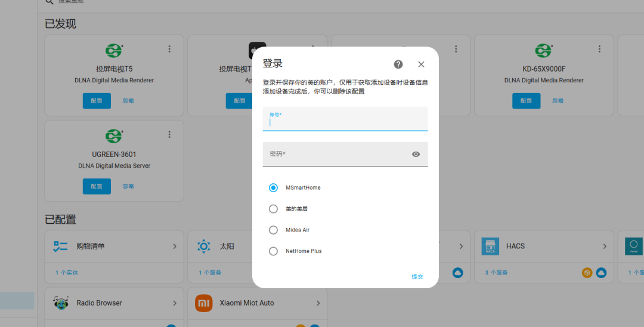Click DLNA logo on KD-65X9000F card
Viewport: 644px width, 327px height.
[x=543, y=51]
